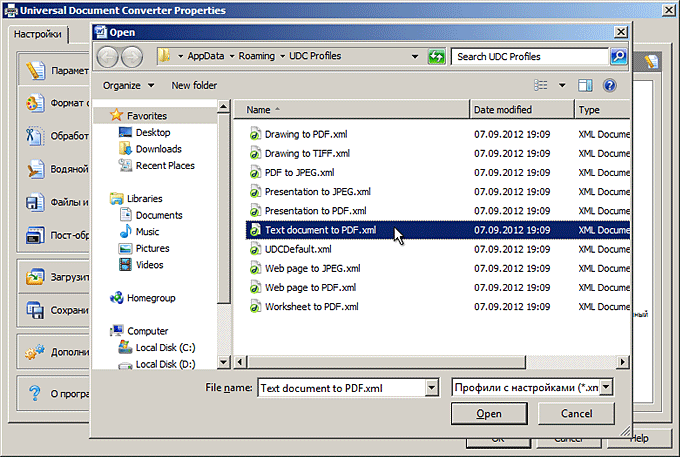
Task: Click navigation pane scroll down arrow
Action: point(223,362)
